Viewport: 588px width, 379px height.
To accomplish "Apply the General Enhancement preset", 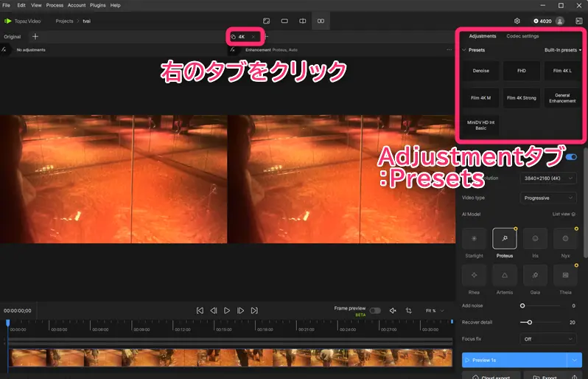I will pyautogui.click(x=562, y=98).
